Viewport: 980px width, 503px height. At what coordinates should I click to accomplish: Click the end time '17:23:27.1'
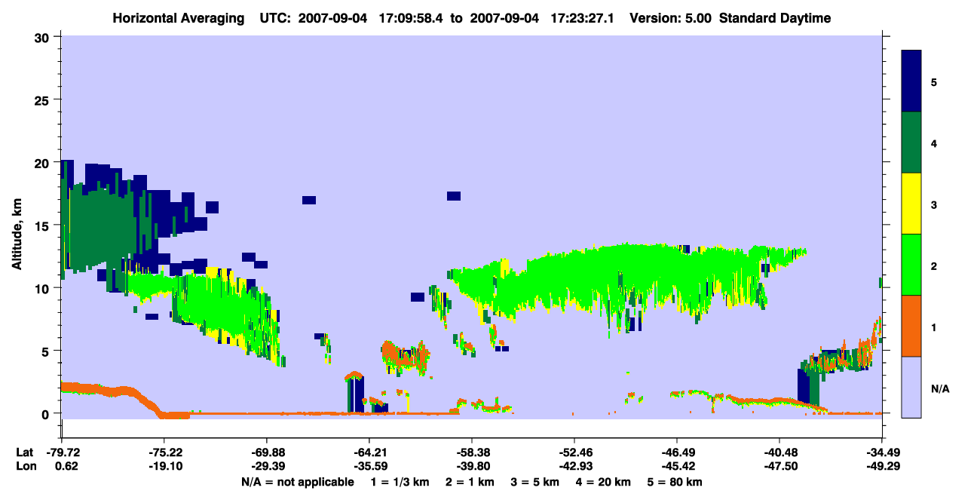tap(583, 18)
